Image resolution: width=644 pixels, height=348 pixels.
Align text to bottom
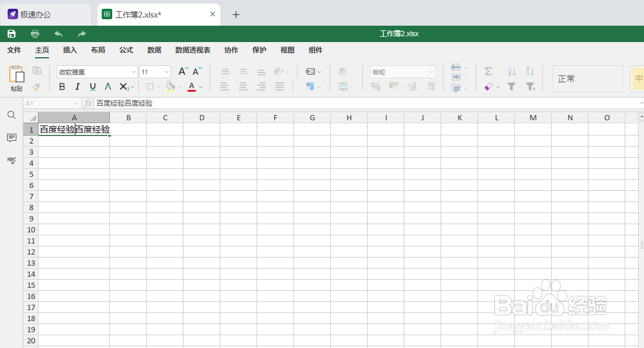pos(261,71)
